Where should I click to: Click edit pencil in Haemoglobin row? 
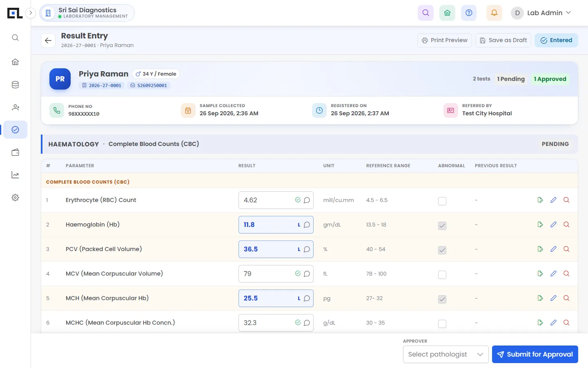pos(553,224)
